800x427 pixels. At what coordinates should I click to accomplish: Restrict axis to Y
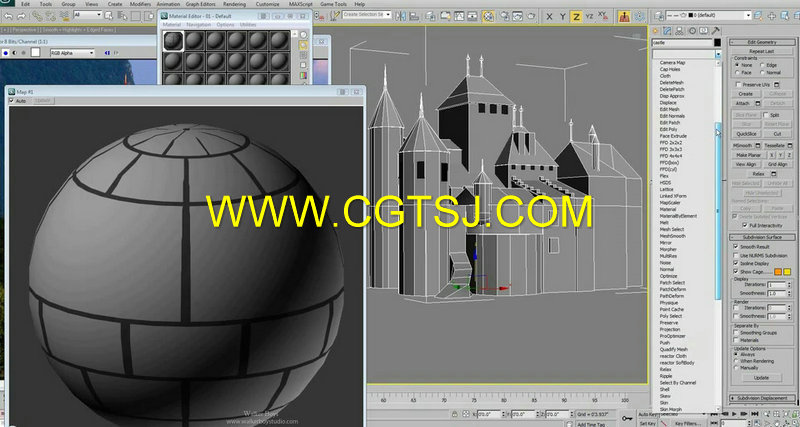point(562,17)
